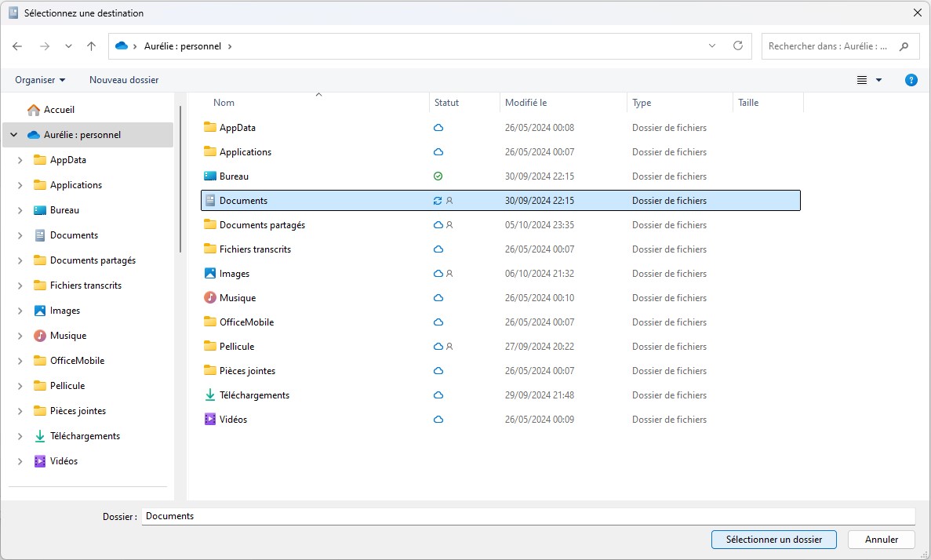The height and width of the screenshot is (560, 931).
Task: Expand the Fichiers transcrits node in sidebar
Action: click(x=20, y=285)
